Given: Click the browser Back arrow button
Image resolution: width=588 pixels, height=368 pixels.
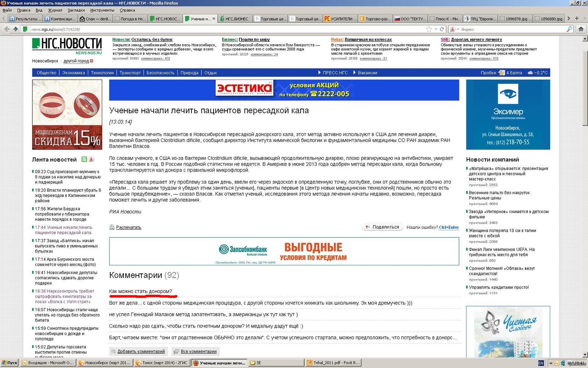Looking at the screenshot, I should pos(7,29).
